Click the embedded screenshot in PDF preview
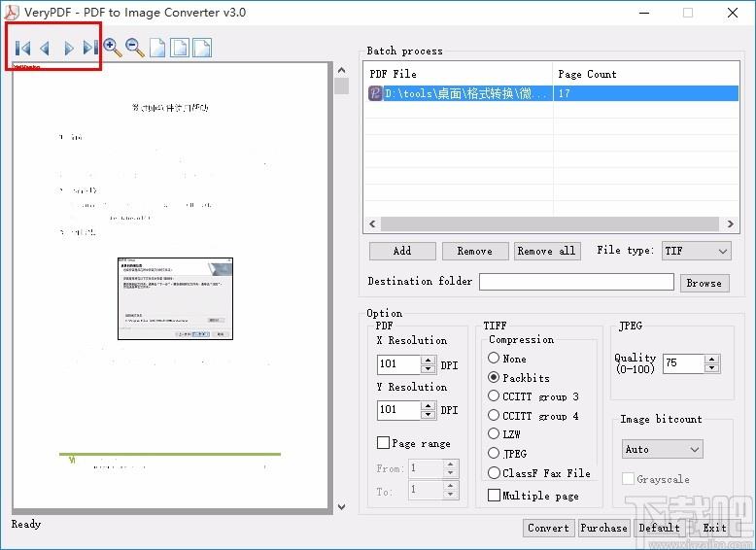 [176, 298]
